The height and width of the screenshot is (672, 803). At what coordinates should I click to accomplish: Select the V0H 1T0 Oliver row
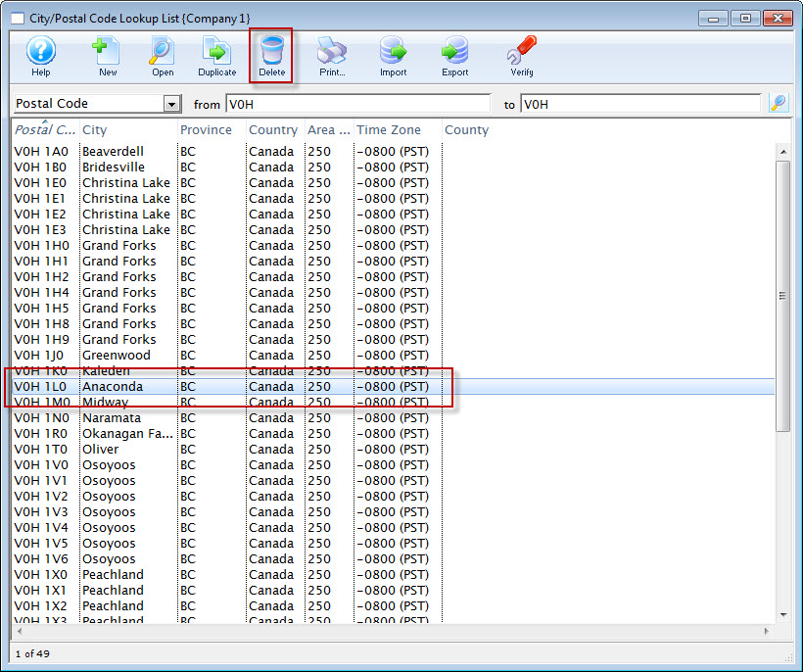(394, 450)
